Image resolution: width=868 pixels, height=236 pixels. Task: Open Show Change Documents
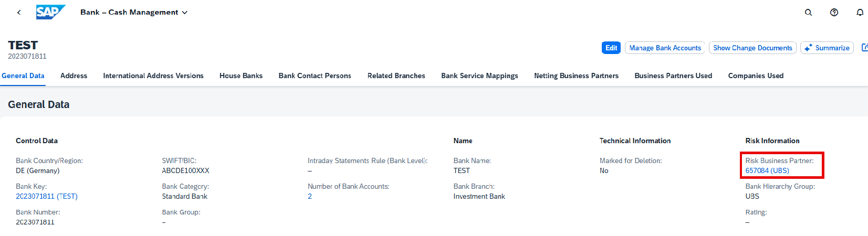[x=752, y=48]
